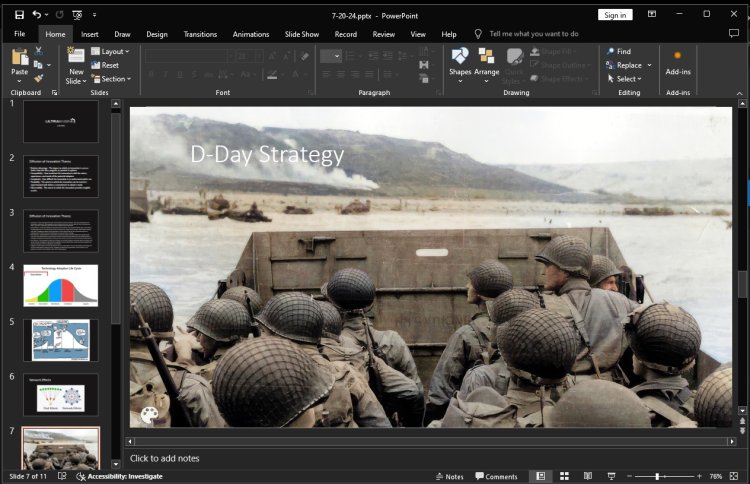The height and width of the screenshot is (484, 750).
Task: Select slide 4 thumbnail with life cycle chart
Action: [x=61, y=285]
